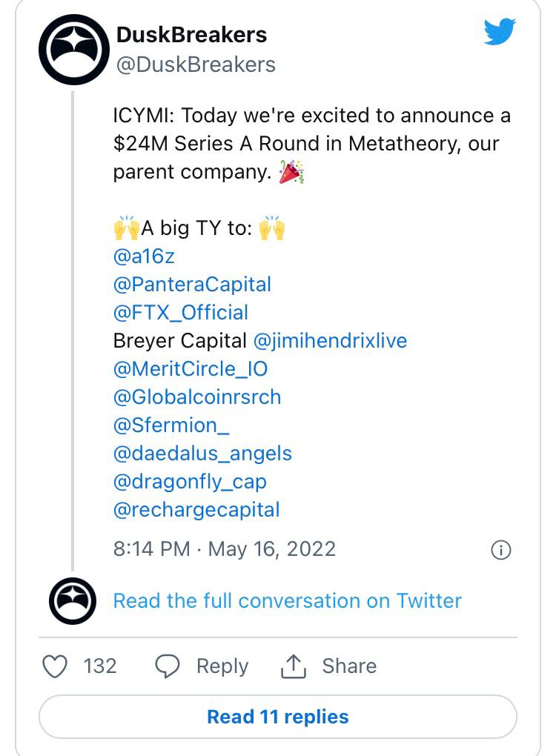This screenshot has width=556, height=756.
Task: Click the @rechargecapital mention
Action: click(x=196, y=510)
